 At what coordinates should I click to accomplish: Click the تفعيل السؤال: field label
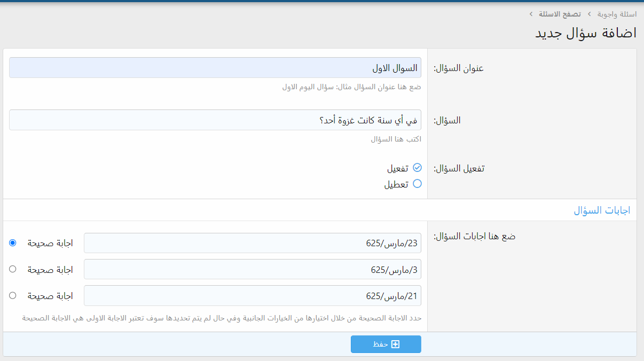[459, 168]
